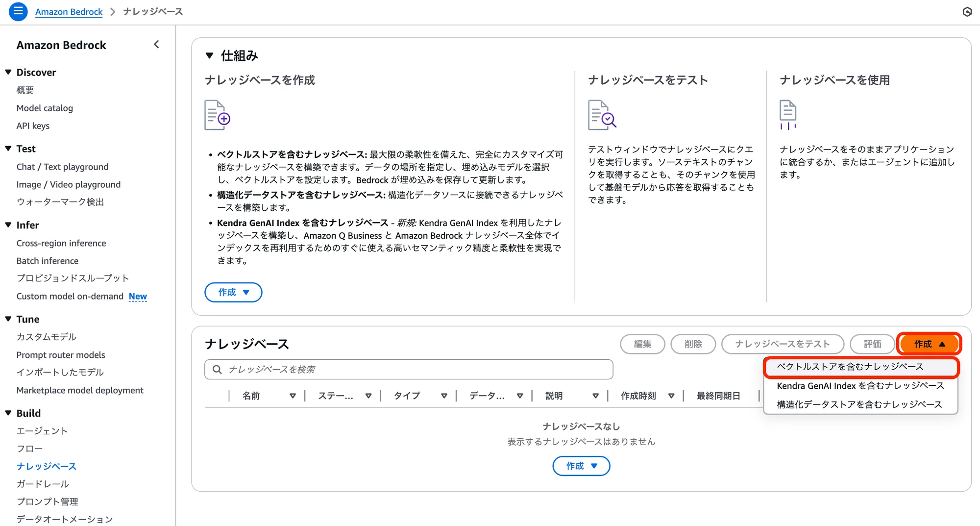980x526 pixels.
Task: Open the 作成 dropdown below the empty table
Action: [581, 466]
